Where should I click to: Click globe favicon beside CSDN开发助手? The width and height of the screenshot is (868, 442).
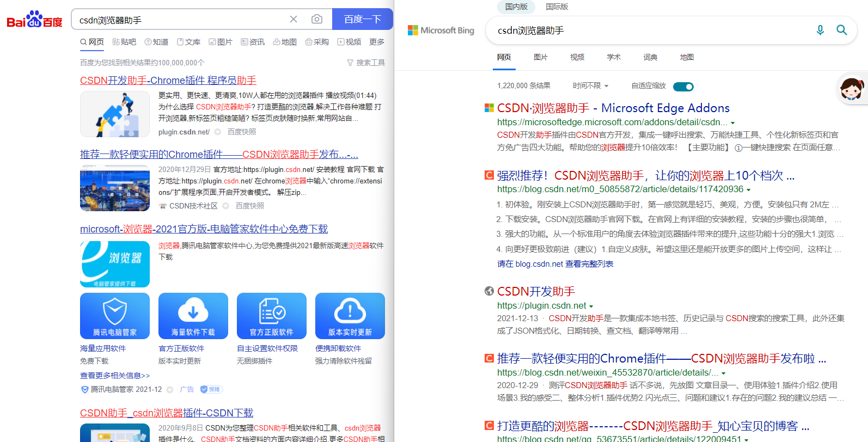(x=489, y=291)
